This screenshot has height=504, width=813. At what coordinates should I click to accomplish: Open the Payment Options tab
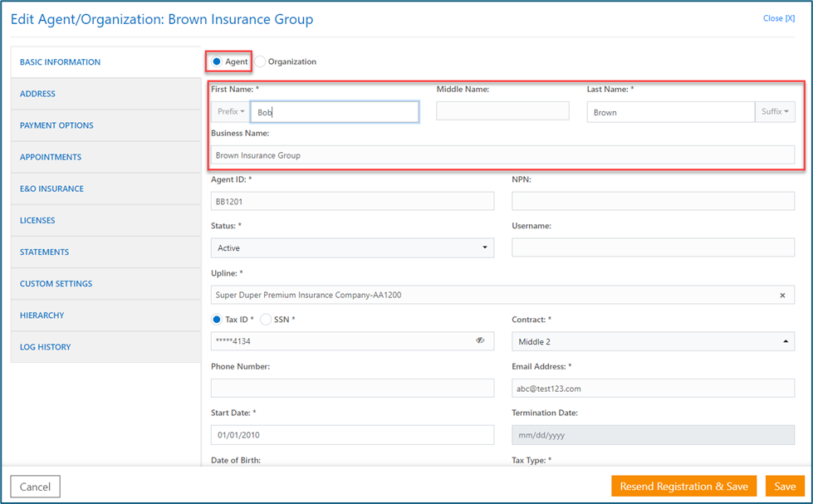click(105, 125)
